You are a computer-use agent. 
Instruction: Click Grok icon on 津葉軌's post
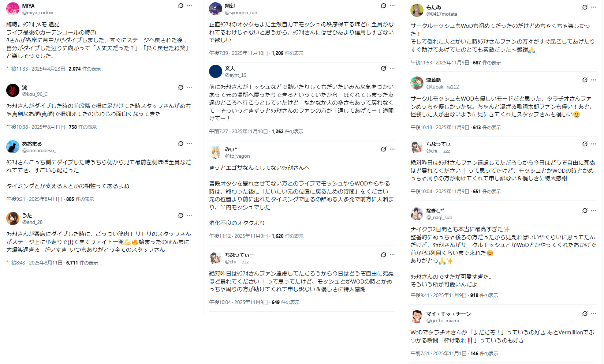pyautogui.click(x=585, y=80)
